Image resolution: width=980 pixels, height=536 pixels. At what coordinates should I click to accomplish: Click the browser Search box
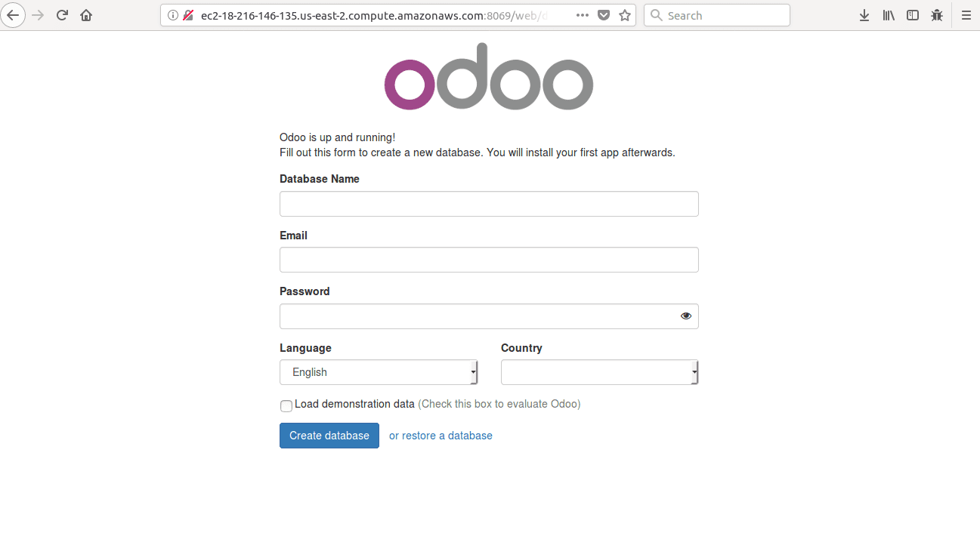click(716, 15)
